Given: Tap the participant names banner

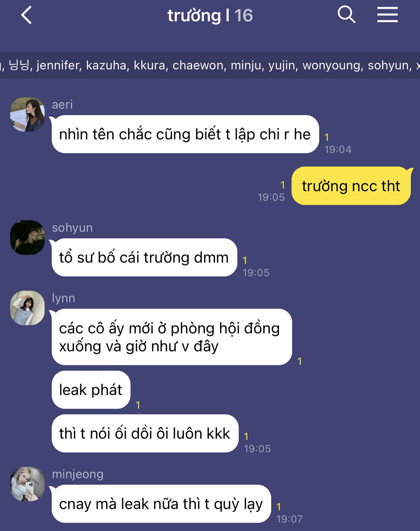Looking at the screenshot, I should (x=210, y=65).
